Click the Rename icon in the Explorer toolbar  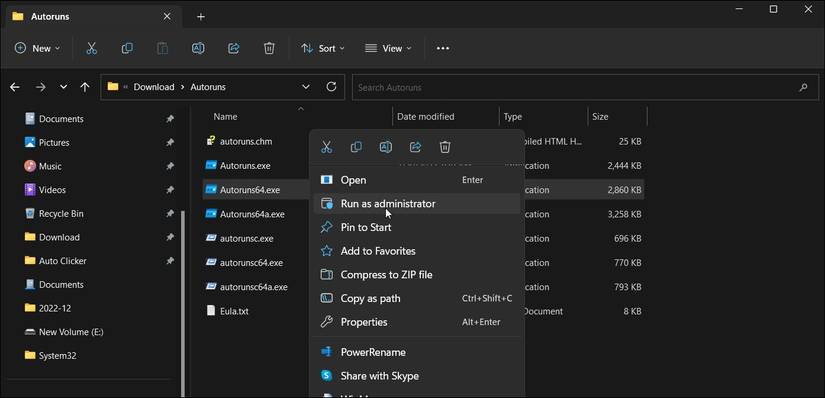pos(198,48)
